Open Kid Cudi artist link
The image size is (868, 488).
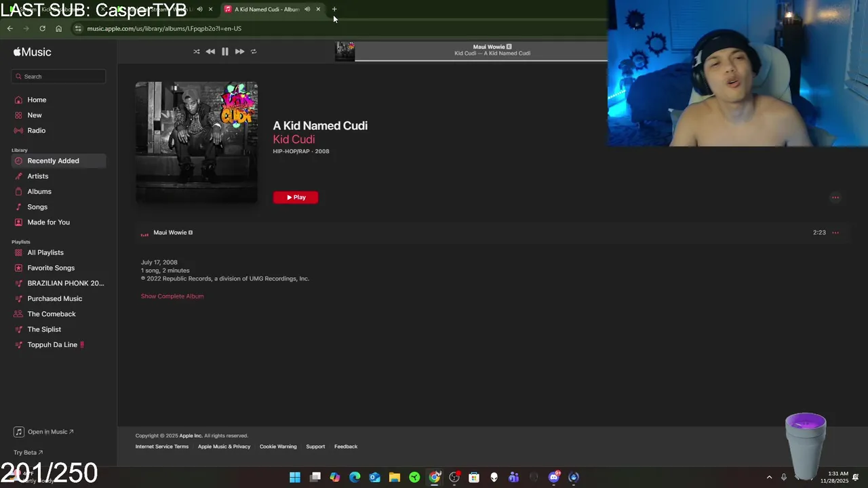294,139
